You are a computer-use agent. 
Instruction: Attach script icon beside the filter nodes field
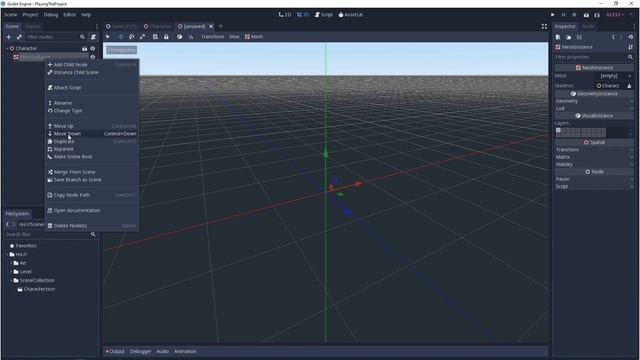point(93,37)
